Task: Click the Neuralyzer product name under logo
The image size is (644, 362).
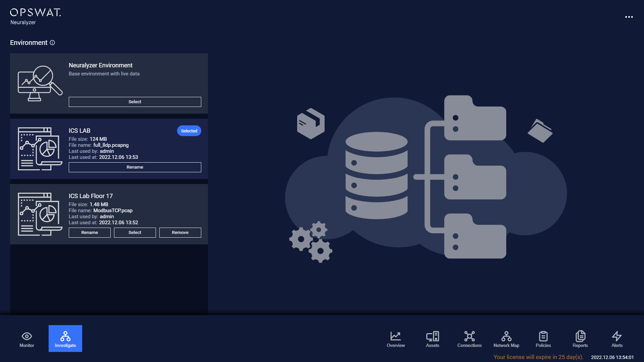Action: click(23, 22)
